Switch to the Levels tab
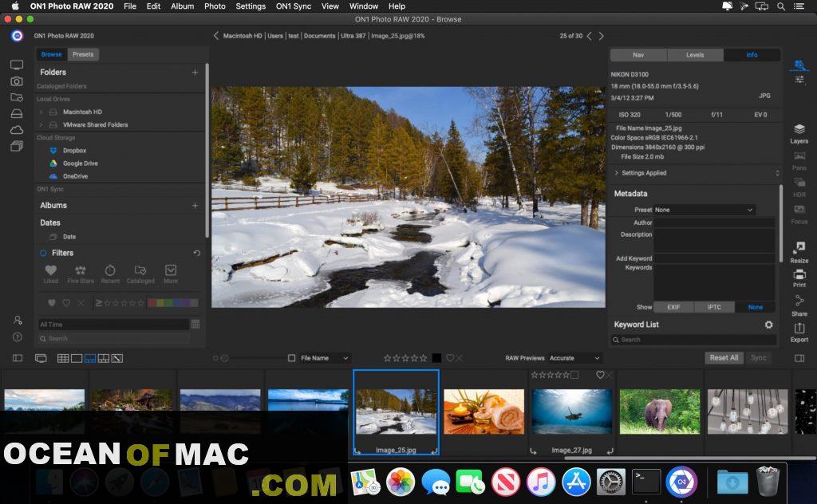The image size is (817, 504). pyautogui.click(x=695, y=55)
